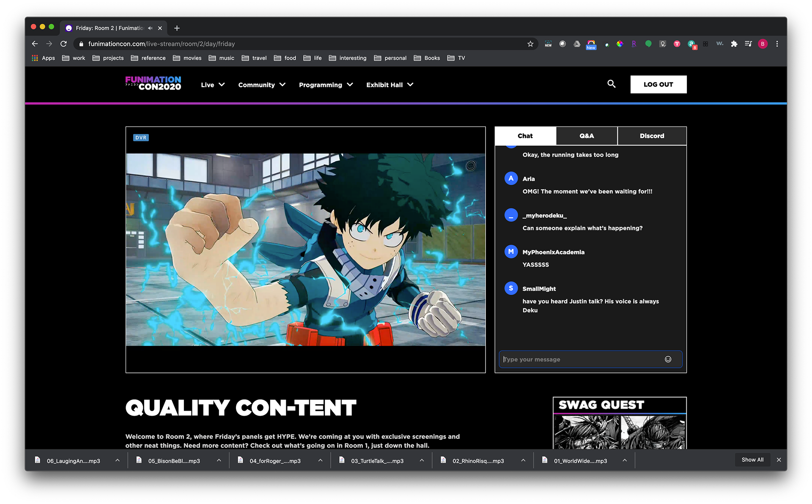Open options for 06_LaugingAn mp3 download
Viewport: 812px width, 504px height.
118,460
